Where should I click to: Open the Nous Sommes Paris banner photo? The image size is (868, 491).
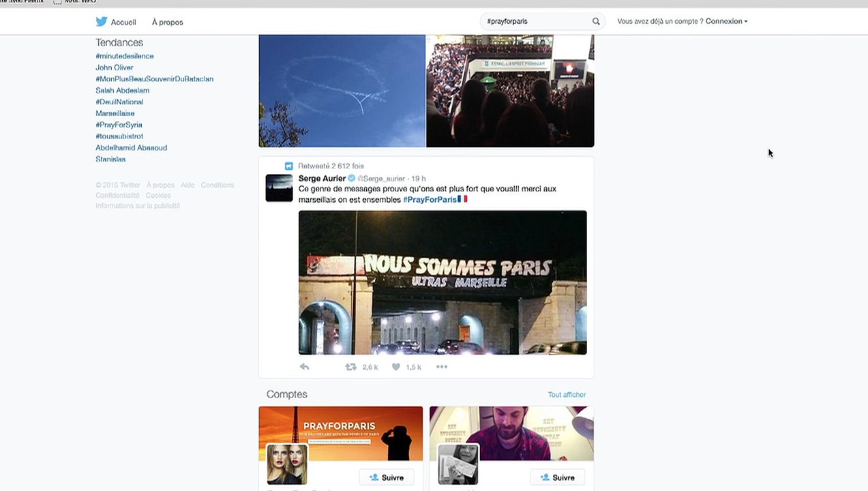coord(443,282)
